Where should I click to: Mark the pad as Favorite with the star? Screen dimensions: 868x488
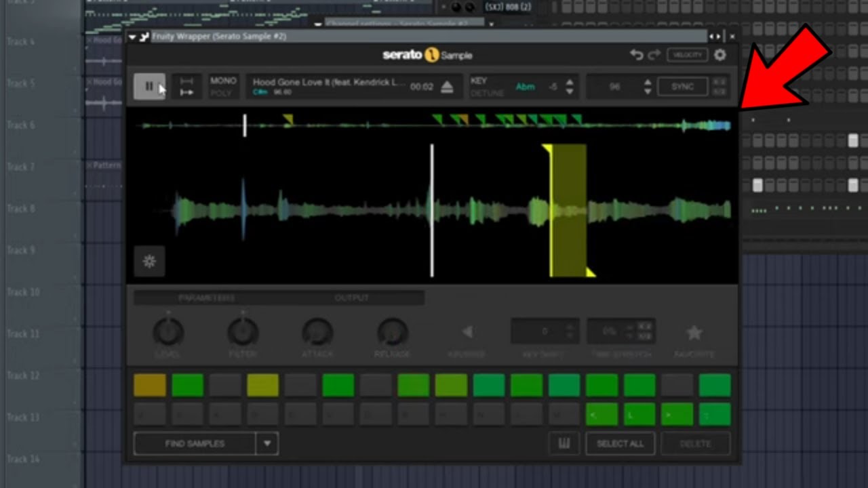[694, 333]
